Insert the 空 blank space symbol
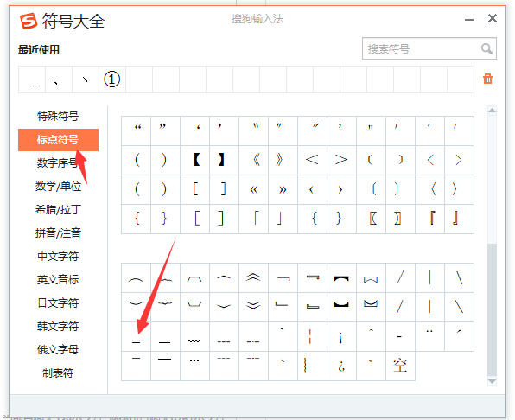This screenshot has width=515, height=420. point(400,366)
